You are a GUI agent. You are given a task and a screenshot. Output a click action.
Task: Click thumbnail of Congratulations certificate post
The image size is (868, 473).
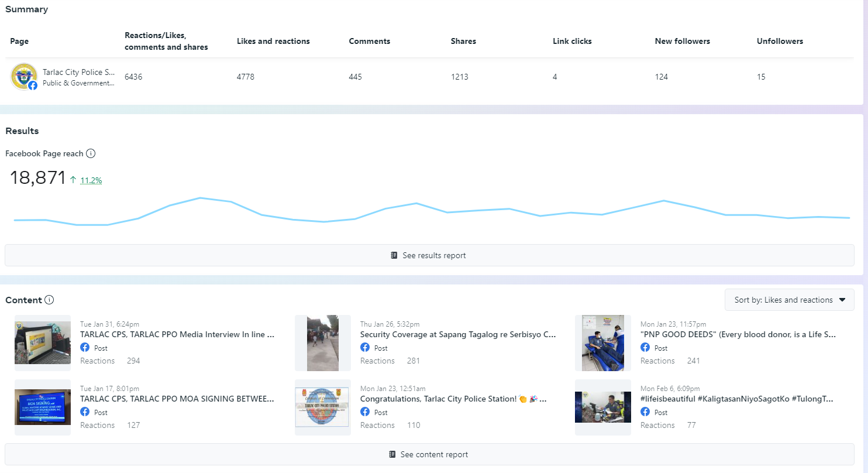(323, 407)
